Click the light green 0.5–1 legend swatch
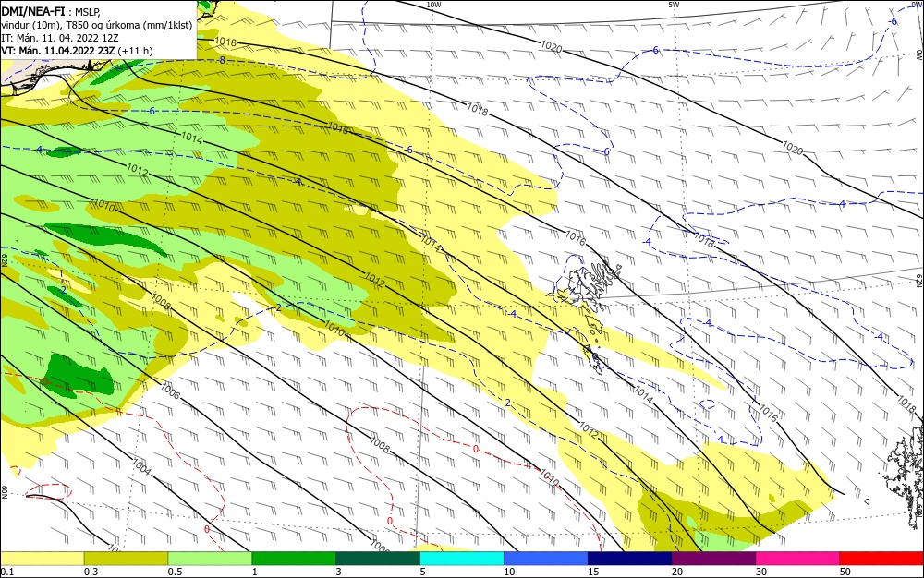 click(x=210, y=558)
